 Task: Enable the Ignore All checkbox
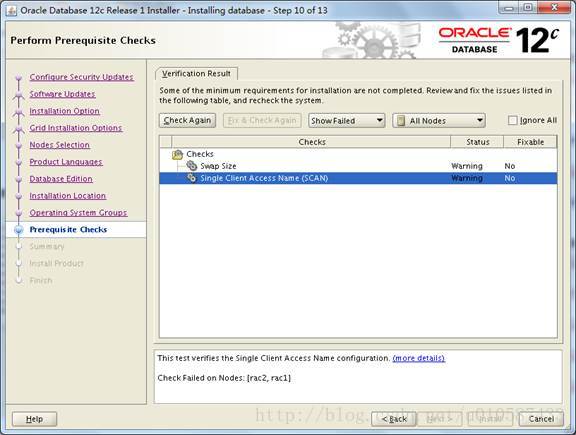[512, 120]
